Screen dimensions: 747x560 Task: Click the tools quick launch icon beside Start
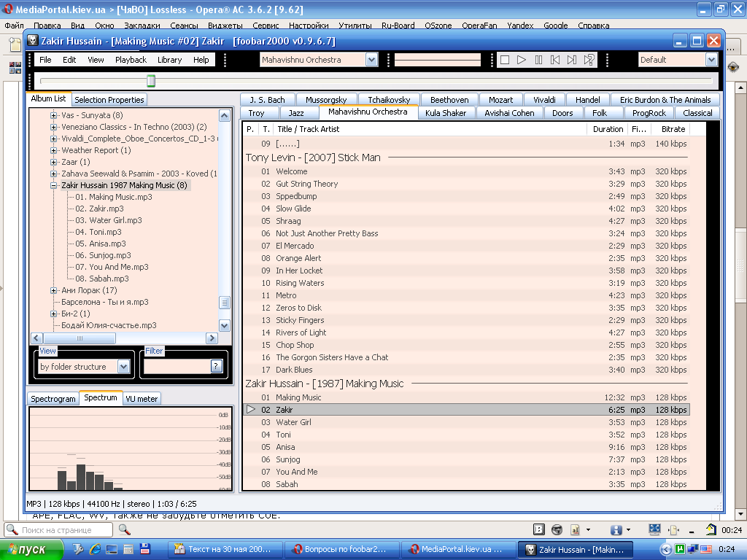click(x=78, y=549)
